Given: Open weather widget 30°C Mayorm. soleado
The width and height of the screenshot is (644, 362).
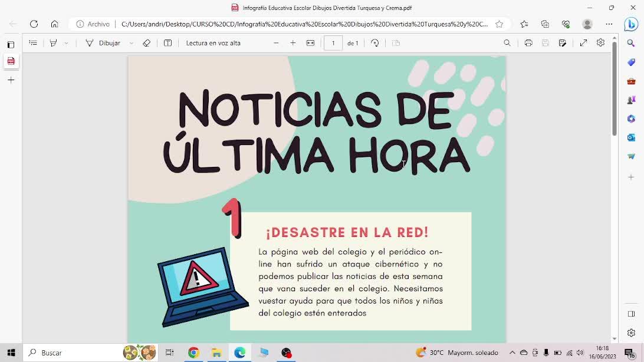Looking at the screenshot, I should click(x=456, y=353).
